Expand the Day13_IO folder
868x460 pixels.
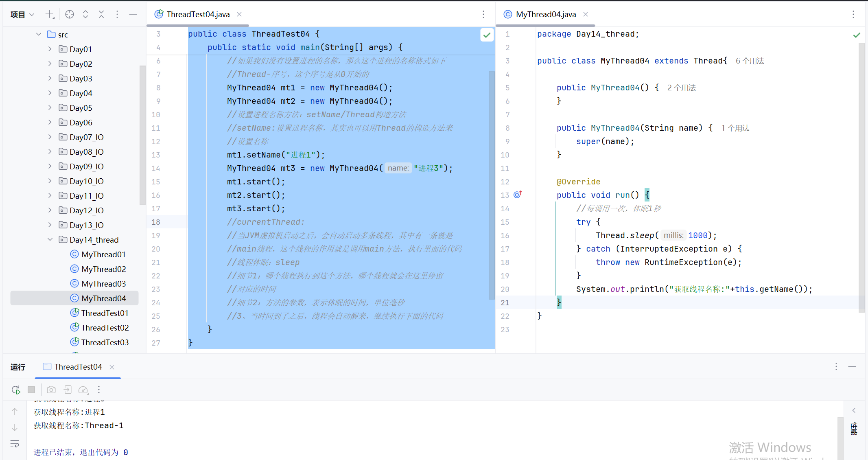(x=50, y=225)
